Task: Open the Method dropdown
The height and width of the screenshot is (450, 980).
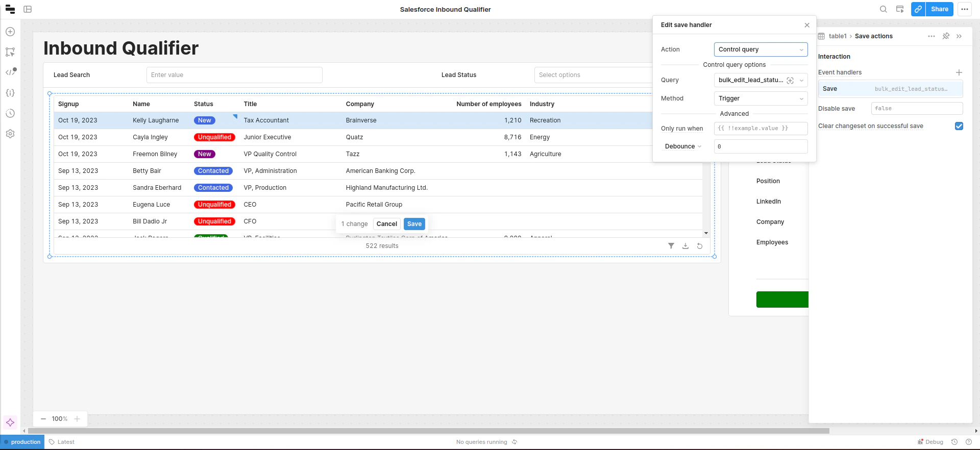Action: pos(761,98)
